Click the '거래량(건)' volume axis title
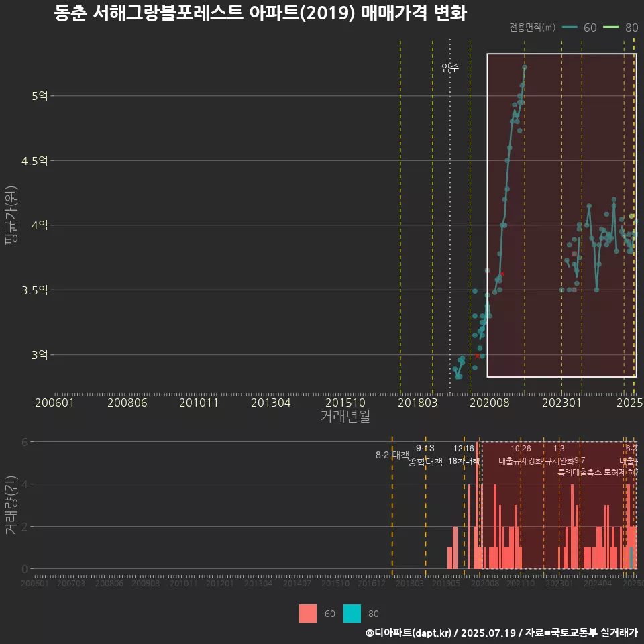Image resolution: width=644 pixels, height=644 pixels. 11,505
